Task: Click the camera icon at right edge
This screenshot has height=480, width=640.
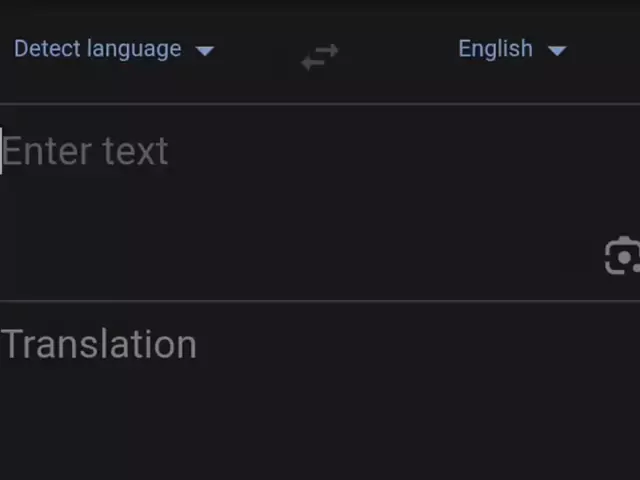Action: tap(623, 257)
